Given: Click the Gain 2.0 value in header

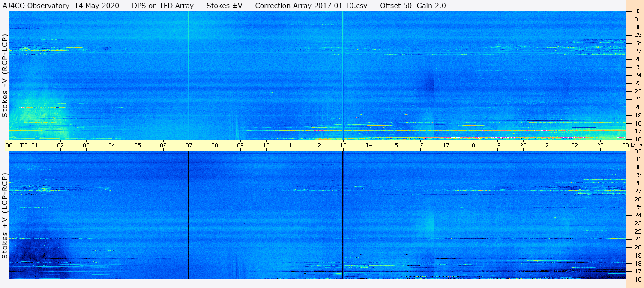Looking at the screenshot, I should click(x=431, y=6).
